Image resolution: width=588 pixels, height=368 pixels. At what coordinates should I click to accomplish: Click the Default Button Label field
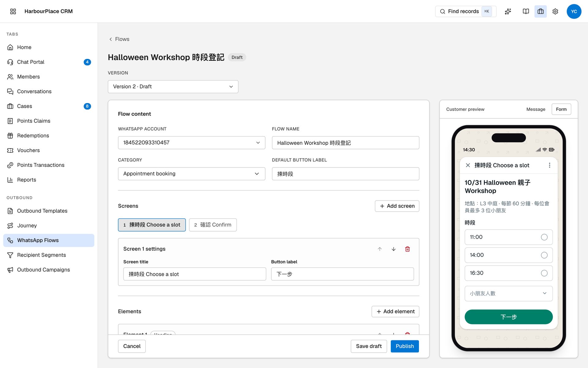pyautogui.click(x=345, y=174)
